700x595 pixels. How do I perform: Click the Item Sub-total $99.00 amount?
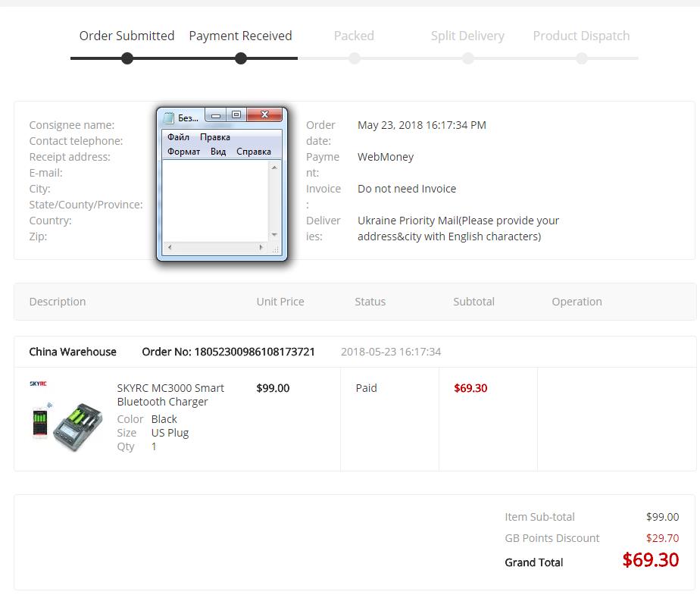pyautogui.click(x=662, y=517)
